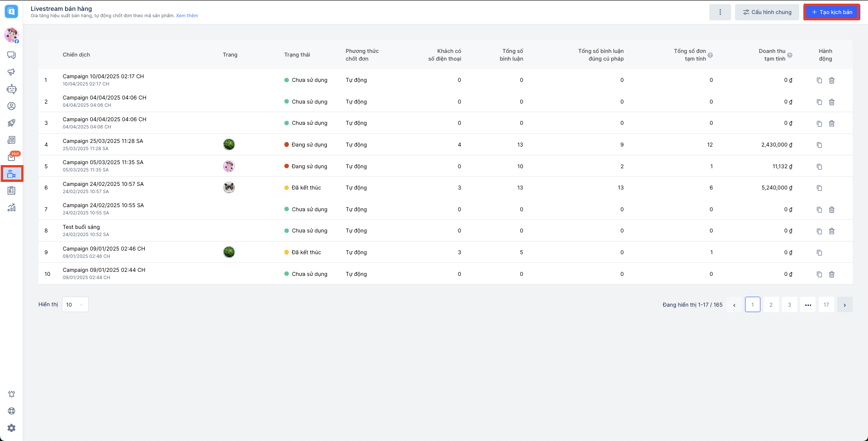
Task: Follow the Xem thêm link
Action: pos(187,16)
